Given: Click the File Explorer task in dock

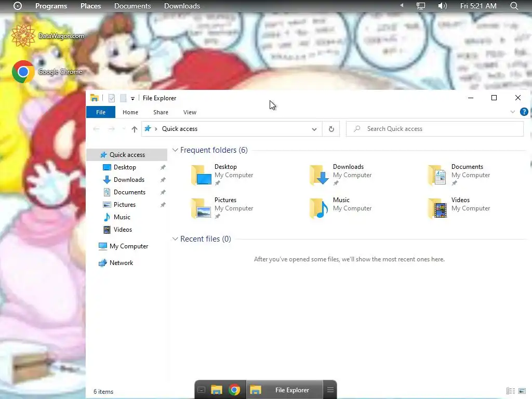Looking at the screenshot, I should coord(284,390).
